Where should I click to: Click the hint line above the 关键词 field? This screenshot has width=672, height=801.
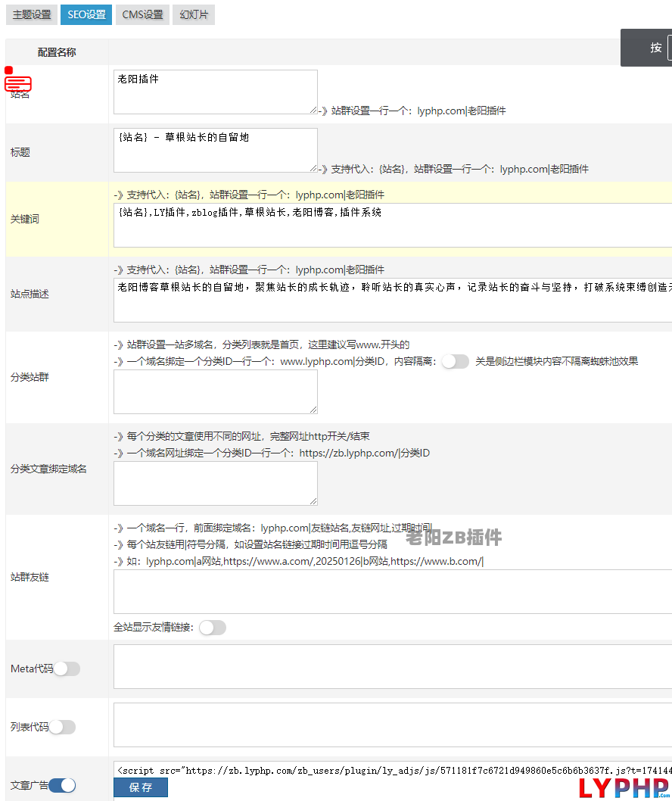[249, 195]
